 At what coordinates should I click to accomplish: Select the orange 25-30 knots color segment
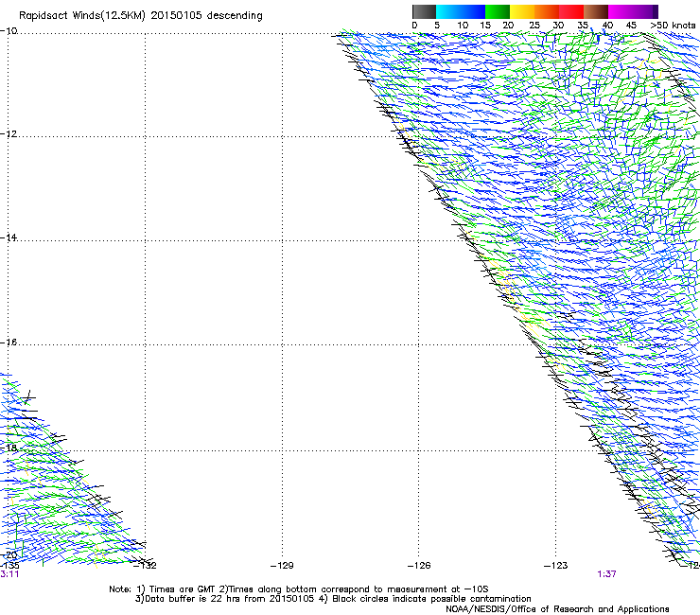[x=547, y=11]
